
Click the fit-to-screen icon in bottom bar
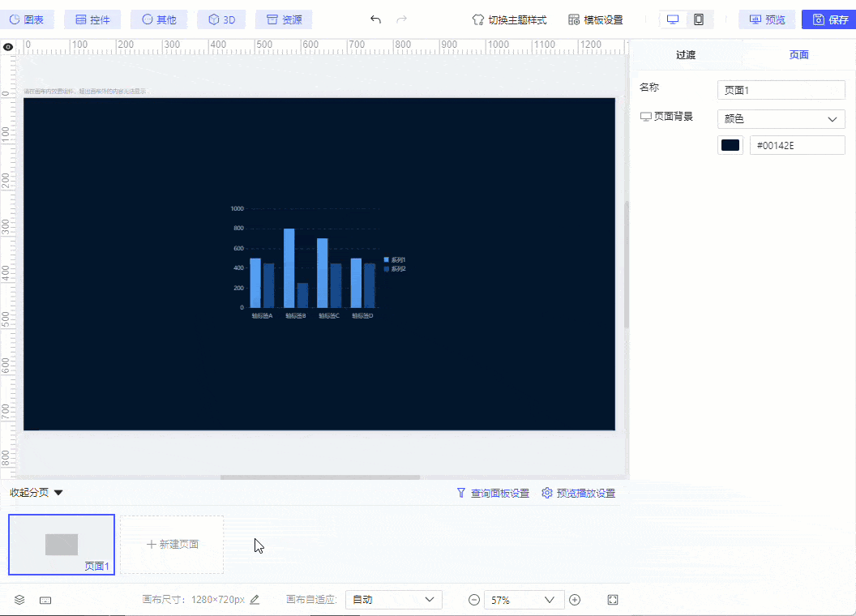612,599
